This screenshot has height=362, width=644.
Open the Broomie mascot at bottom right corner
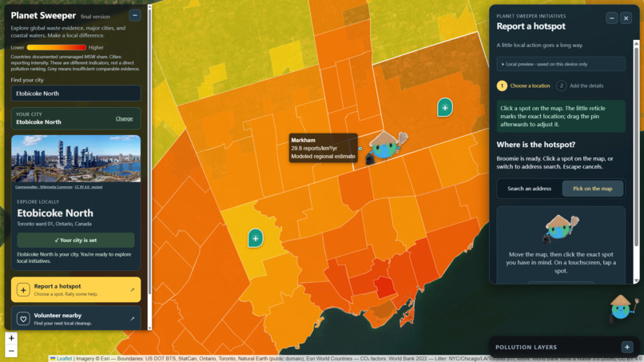point(623,308)
